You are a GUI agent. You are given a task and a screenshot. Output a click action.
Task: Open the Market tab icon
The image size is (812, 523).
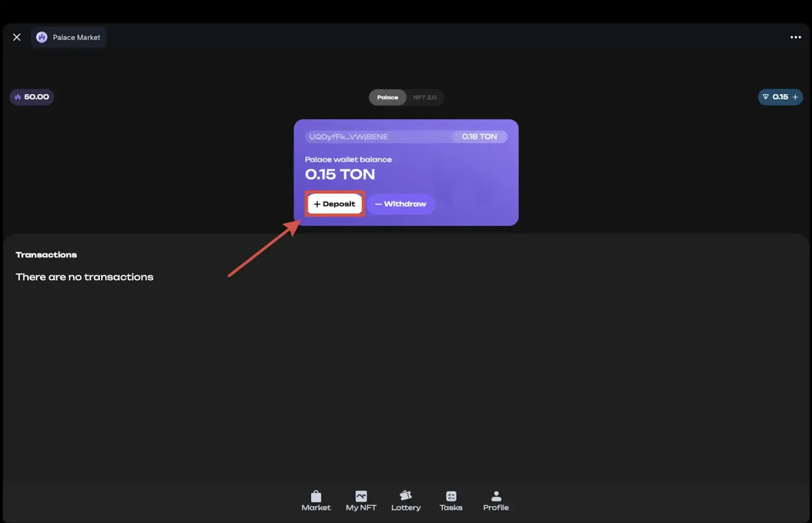point(316,497)
